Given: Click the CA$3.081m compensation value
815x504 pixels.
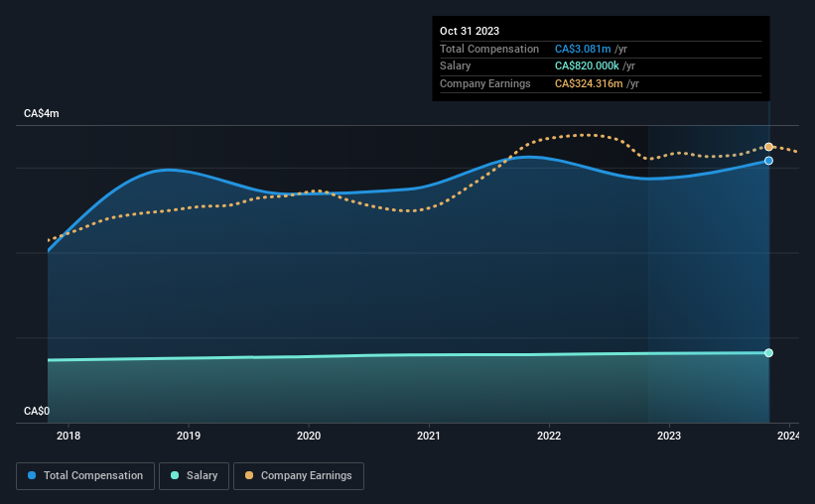Looking at the screenshot, I should point(583,49).
